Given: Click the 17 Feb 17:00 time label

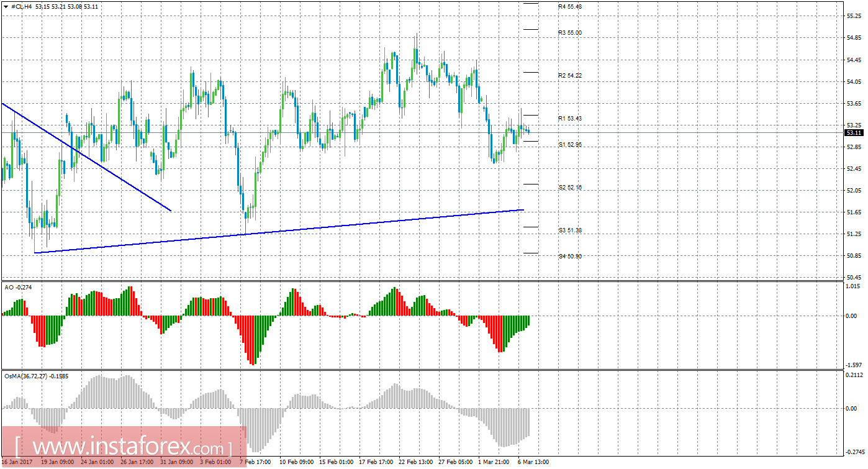Looking at the screenshot, I should click(376, 462).
